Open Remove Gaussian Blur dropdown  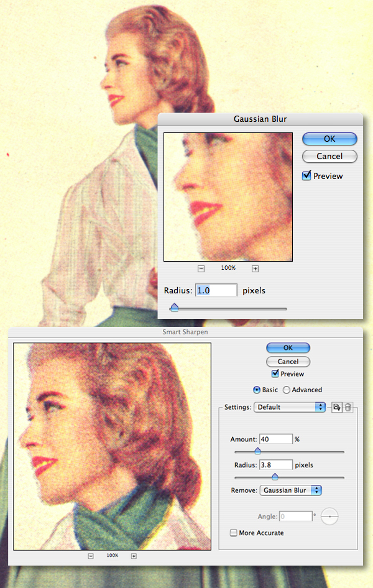(x=290, y=490)
